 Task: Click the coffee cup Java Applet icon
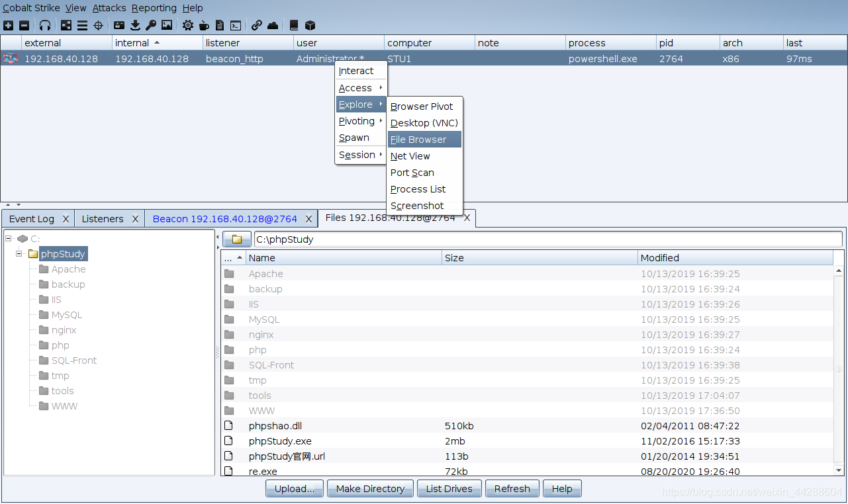tap(204, 26)
